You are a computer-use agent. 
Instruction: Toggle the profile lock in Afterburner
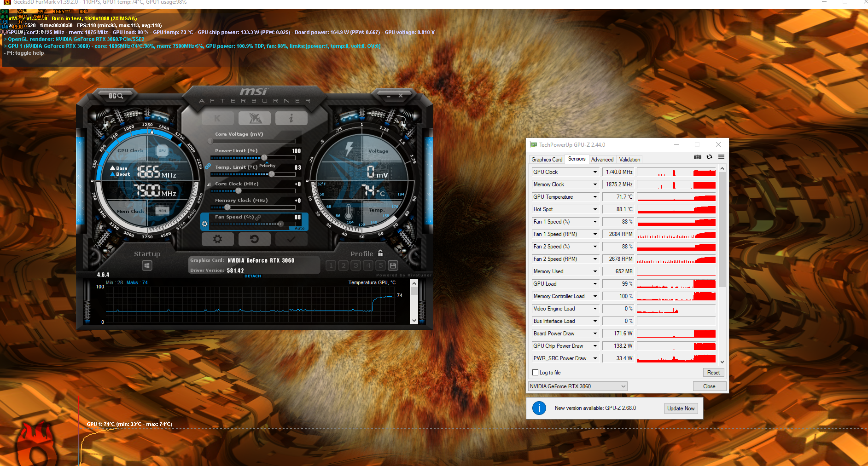[380, 253]
